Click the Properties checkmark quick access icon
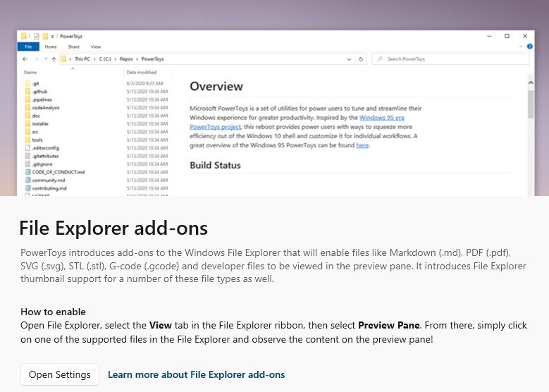549x392 pixels. point(36,36)
